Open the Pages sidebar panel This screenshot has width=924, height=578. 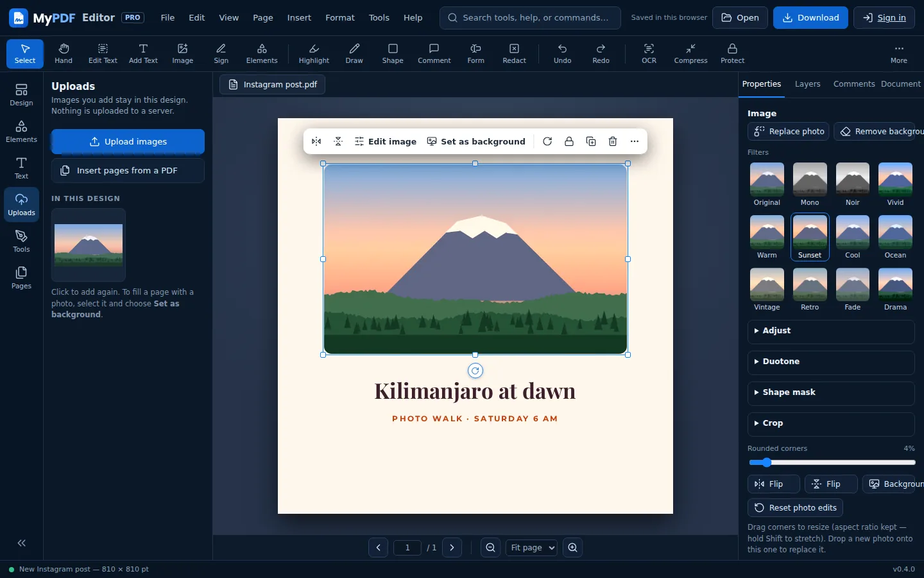[x=21, y=278]
